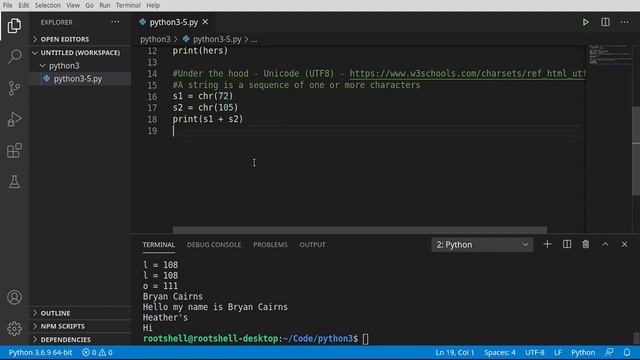Viewport: 640px width, 360px height.
Task: Click the breadcrumb ellipsis symbol
Action: tap(254, 40)
